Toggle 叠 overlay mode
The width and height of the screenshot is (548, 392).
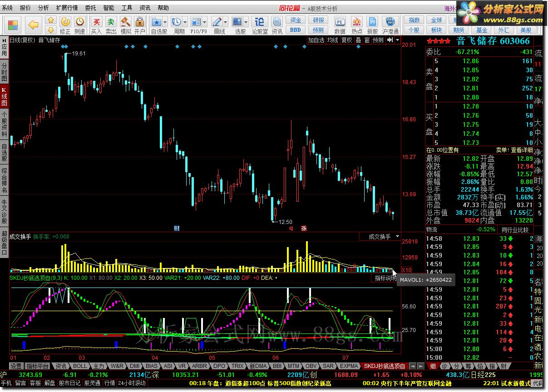358,40
